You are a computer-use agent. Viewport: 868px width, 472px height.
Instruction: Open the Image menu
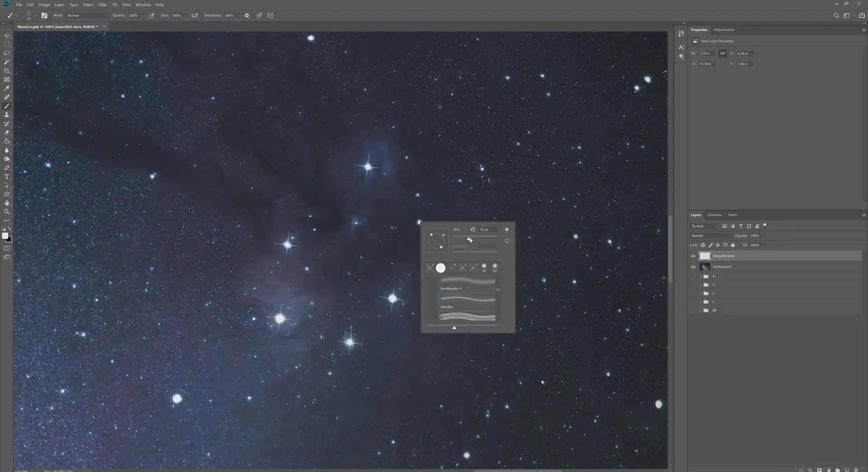tap(44, 5)
